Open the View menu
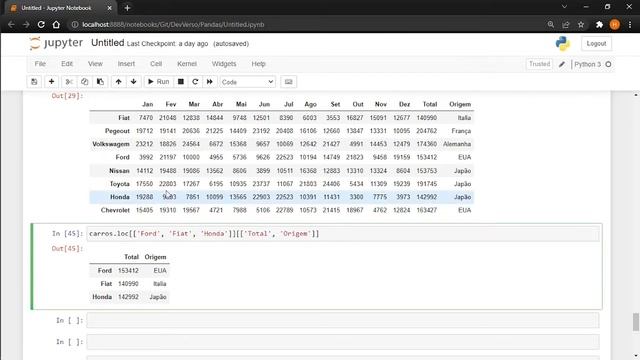This screenshot has height=360, width=640. (95, 64)
